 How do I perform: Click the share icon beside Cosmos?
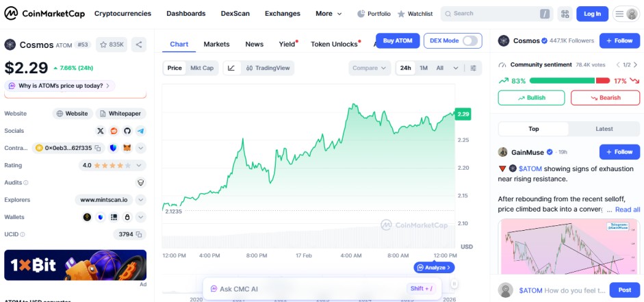(139, 45)
